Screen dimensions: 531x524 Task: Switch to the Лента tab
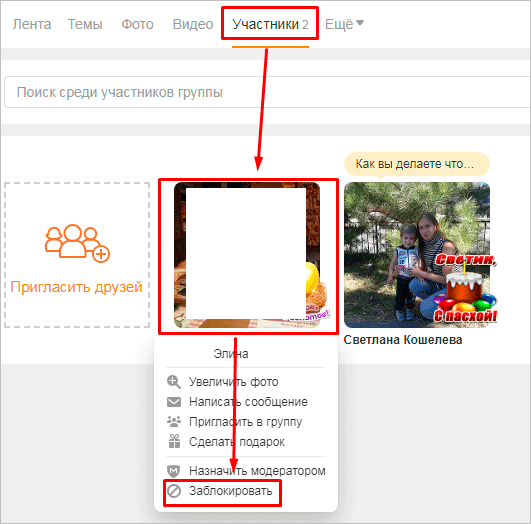point(32,24)
